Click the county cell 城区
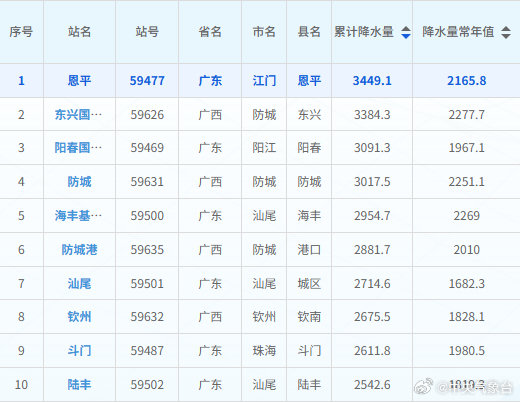 [x=309, y=284]
